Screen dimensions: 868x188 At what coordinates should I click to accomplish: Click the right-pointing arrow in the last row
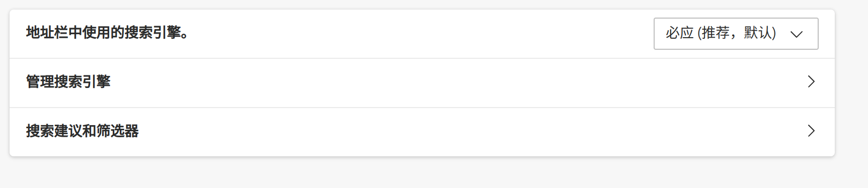[x=811, y=131]
